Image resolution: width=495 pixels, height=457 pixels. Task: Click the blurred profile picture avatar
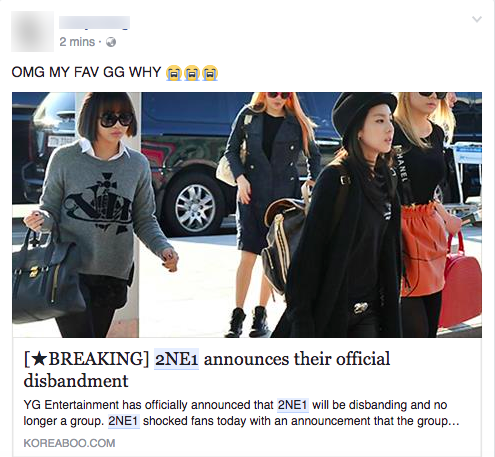tap(32, 31)
